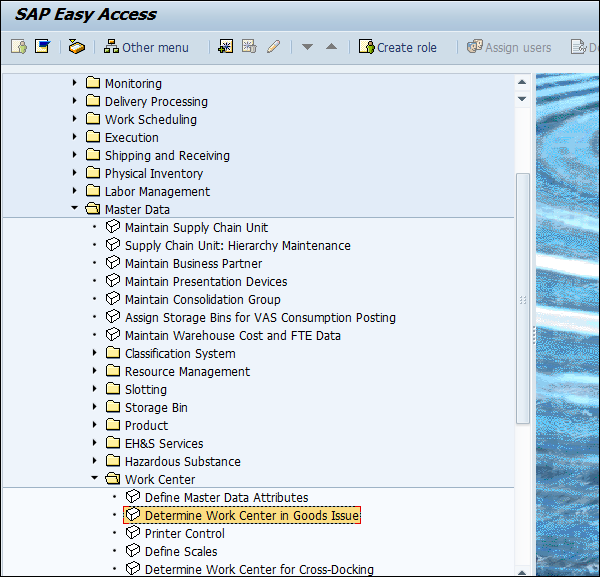This screenshot has width=600, height=577.
Task: Expand the Storage Bin folder
Action: click(x=95, y=407)
